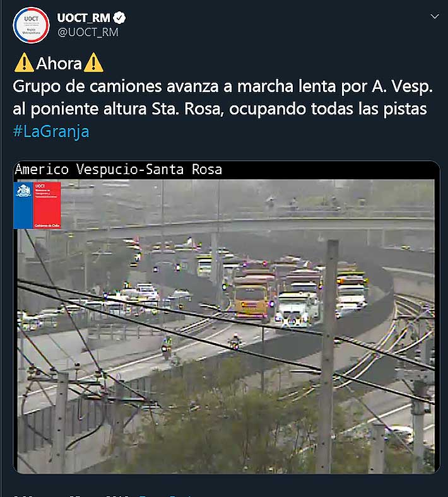Click the red UOCT Gobierno de Chile logo panel
Image resolution: width=448 pixels, height=497 pixels.
47,205
